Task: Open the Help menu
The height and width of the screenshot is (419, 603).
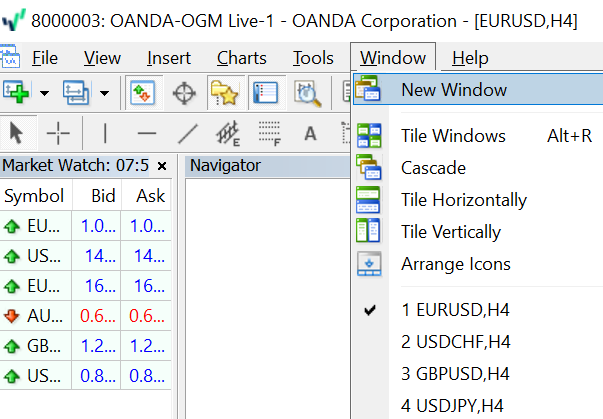Action: pyautogui.click(x=470, y=58)
